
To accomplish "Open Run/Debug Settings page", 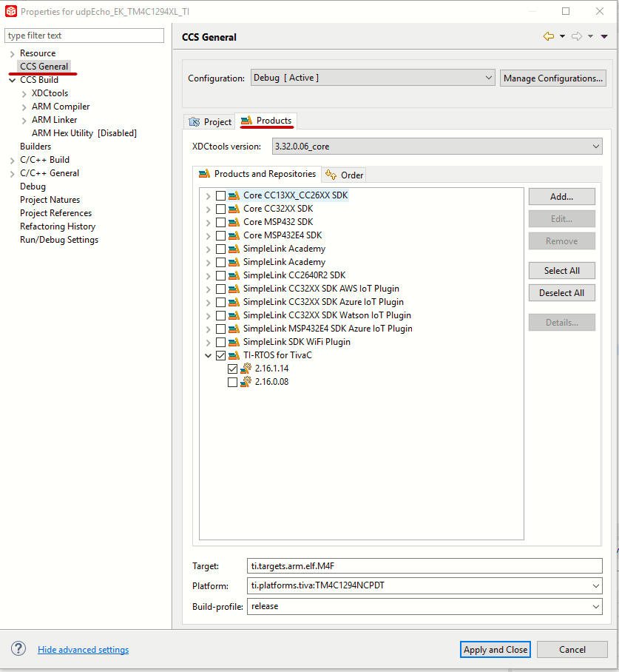I will pos(59,240).
